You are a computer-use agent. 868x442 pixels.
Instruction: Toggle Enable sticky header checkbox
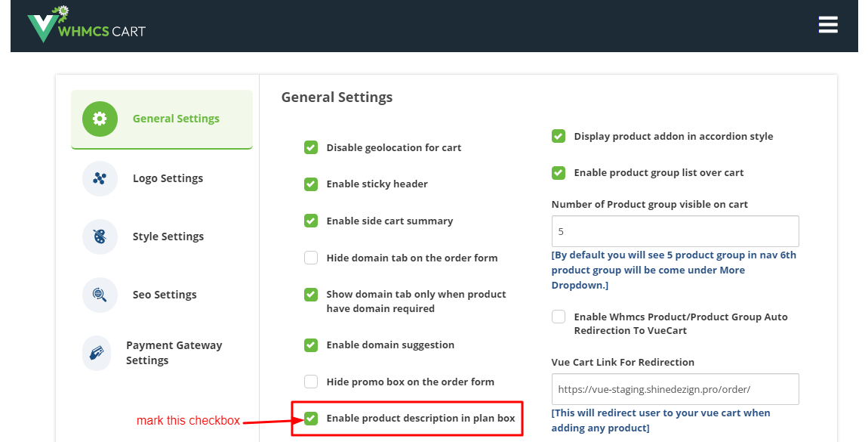311,184
